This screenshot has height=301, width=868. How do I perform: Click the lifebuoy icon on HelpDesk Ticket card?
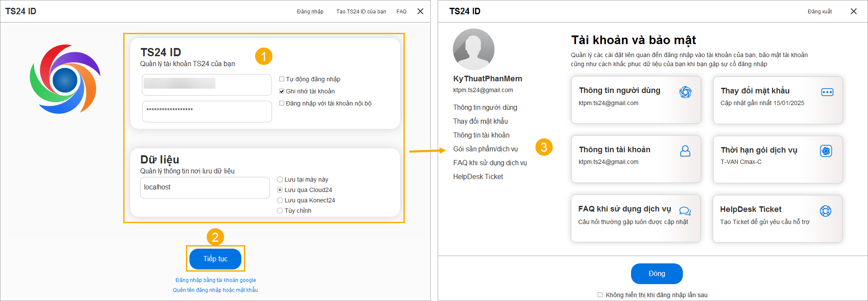(826, 211)
